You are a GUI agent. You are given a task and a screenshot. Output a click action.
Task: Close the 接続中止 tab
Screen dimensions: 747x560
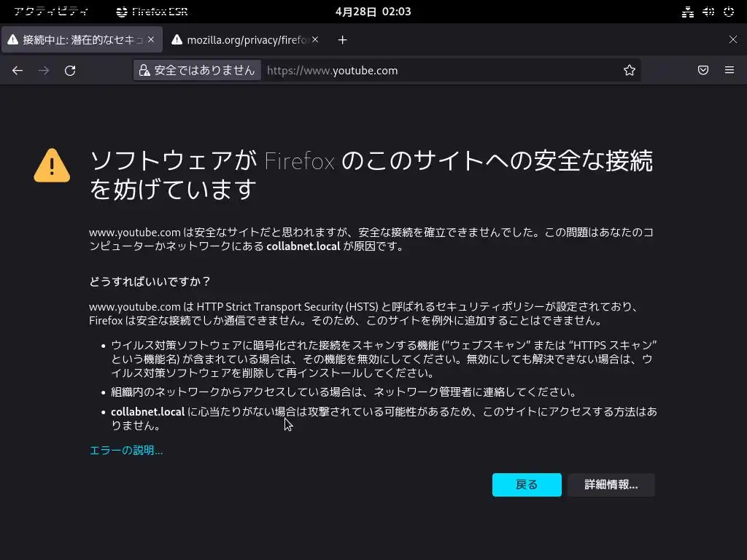pyautogui.click(x=151, y=39)
